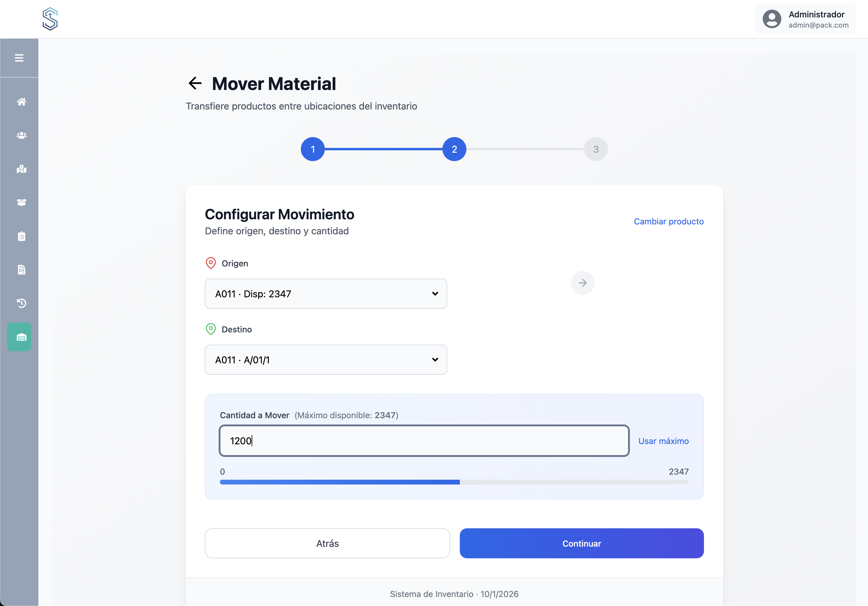The width and height of the screenshot is (868, 606).
Task: Focus the Cantidad a Mover input field
Action: [x=424, y=441]
